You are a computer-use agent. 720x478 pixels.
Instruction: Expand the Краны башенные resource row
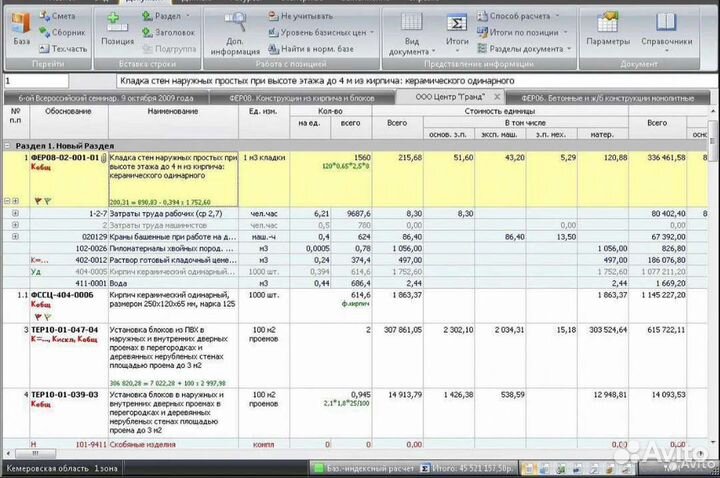[16, 236]
